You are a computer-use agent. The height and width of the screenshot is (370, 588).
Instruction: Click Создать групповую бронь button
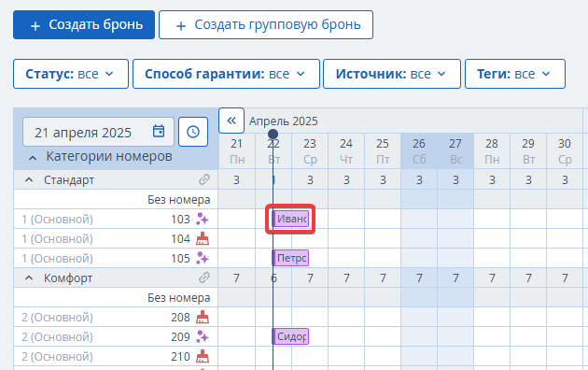266,25
